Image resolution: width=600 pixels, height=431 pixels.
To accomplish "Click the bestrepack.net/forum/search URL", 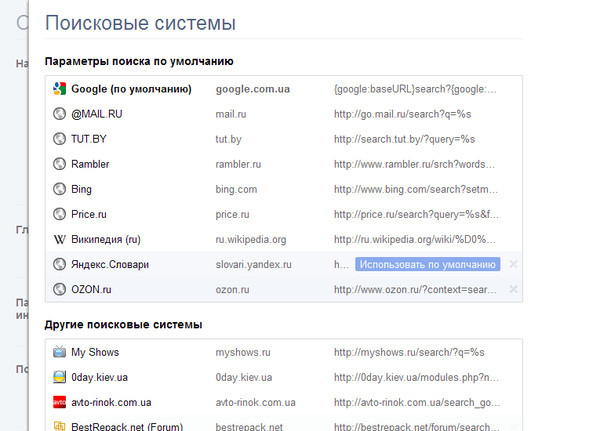I will tap(417, 427).
